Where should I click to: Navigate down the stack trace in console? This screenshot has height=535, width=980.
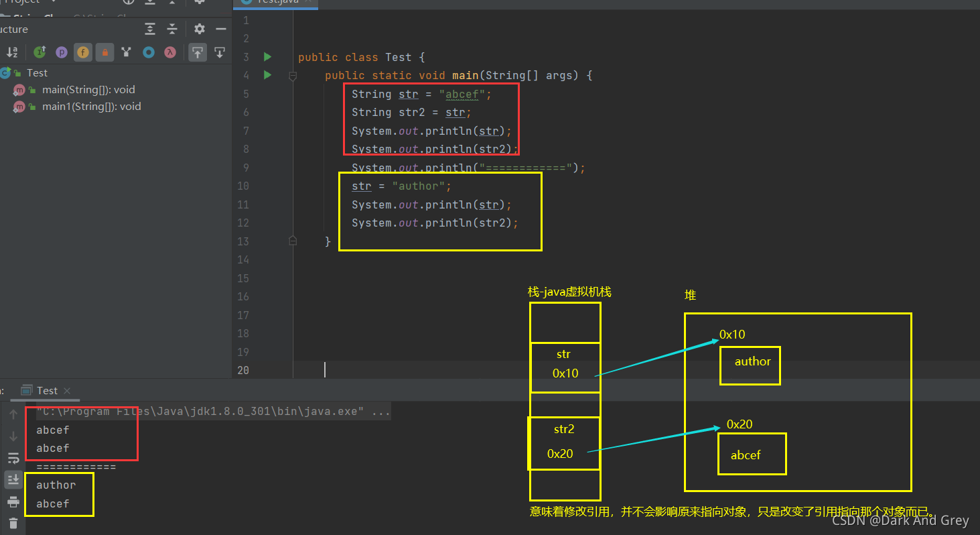click(13, 436)
